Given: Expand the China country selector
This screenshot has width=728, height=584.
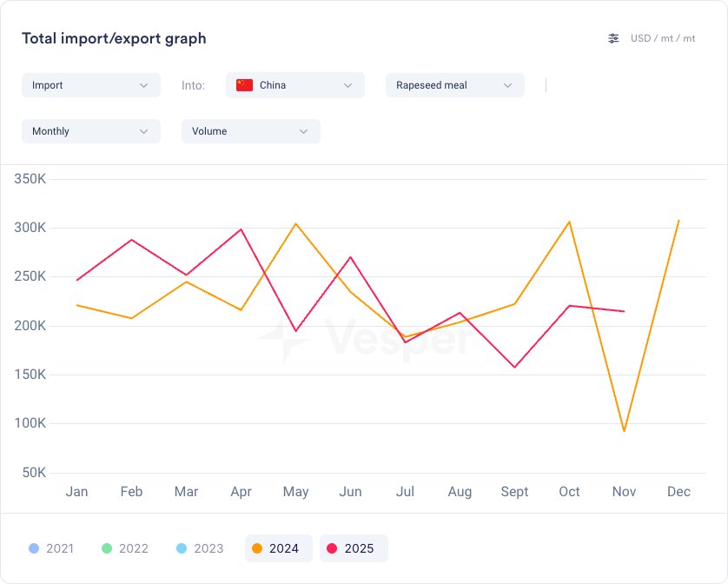Looking at the screenshot, I should click(x=295, y=85).
